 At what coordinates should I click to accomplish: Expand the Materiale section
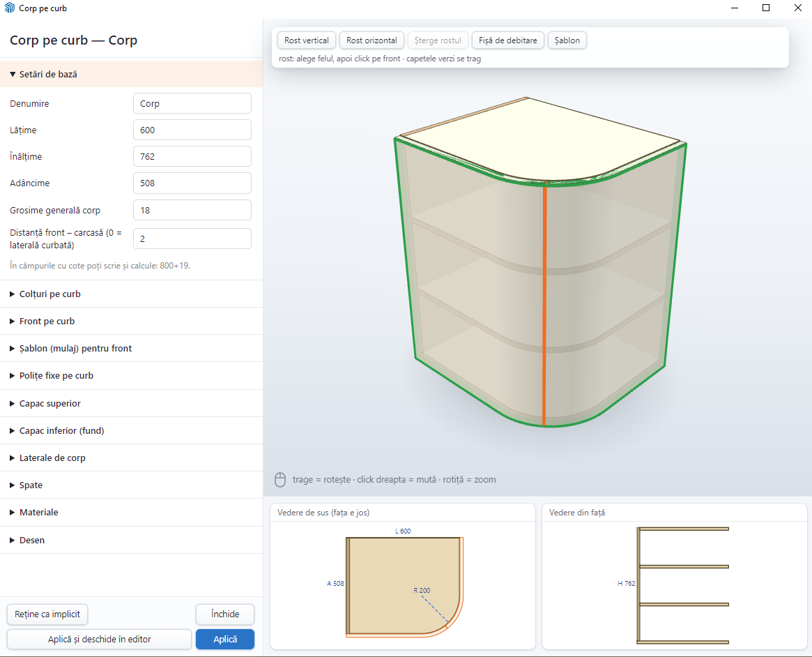point(132,513)
